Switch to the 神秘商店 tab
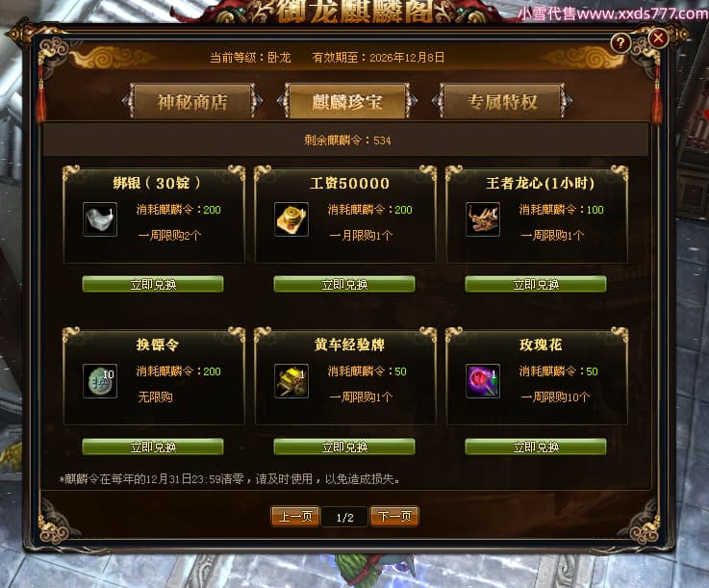This screenshot has height=588, width=709. pyautogui.click(x=192, y=101)
